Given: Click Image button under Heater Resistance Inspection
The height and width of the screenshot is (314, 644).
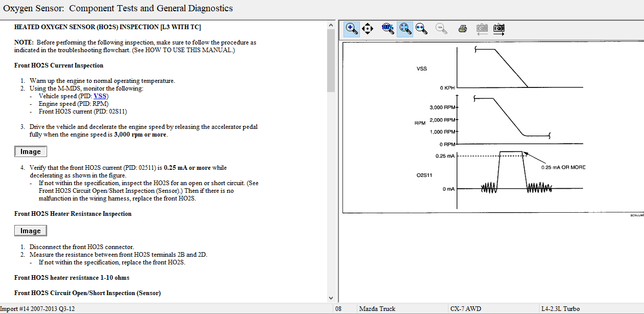Looking at the screenshot, I should coord(30,231).
